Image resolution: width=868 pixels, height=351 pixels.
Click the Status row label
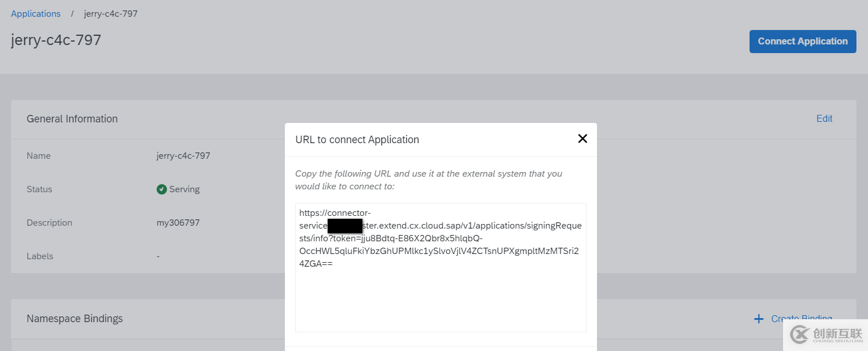click(39, 189)
